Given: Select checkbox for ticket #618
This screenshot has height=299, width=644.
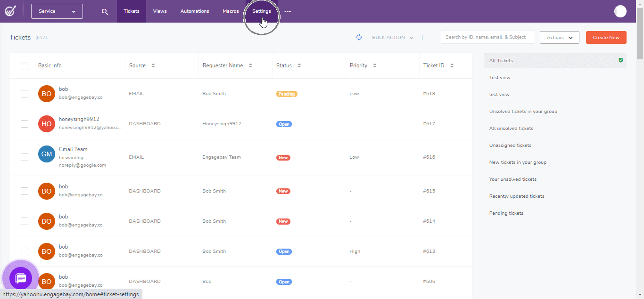Looking at the screenshot, I should coord(25,94).
